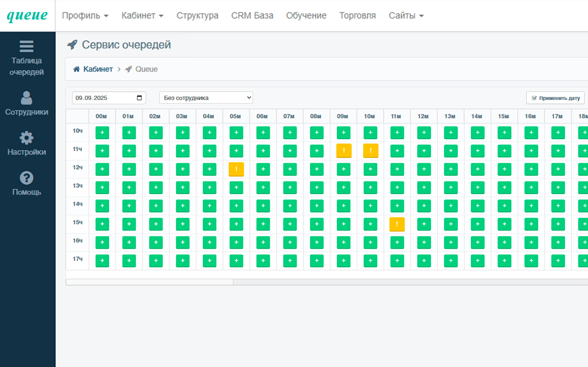Open Настройки gear icon in sidebar
Image resolution: width=588 pixels, height=367 pixels.
coord(27,138)
